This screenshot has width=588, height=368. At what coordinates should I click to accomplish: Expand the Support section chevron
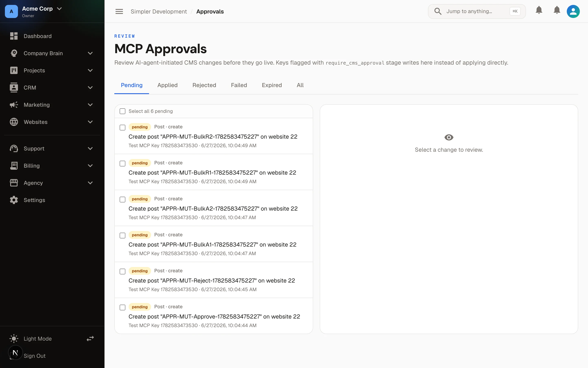coord(90,148)
